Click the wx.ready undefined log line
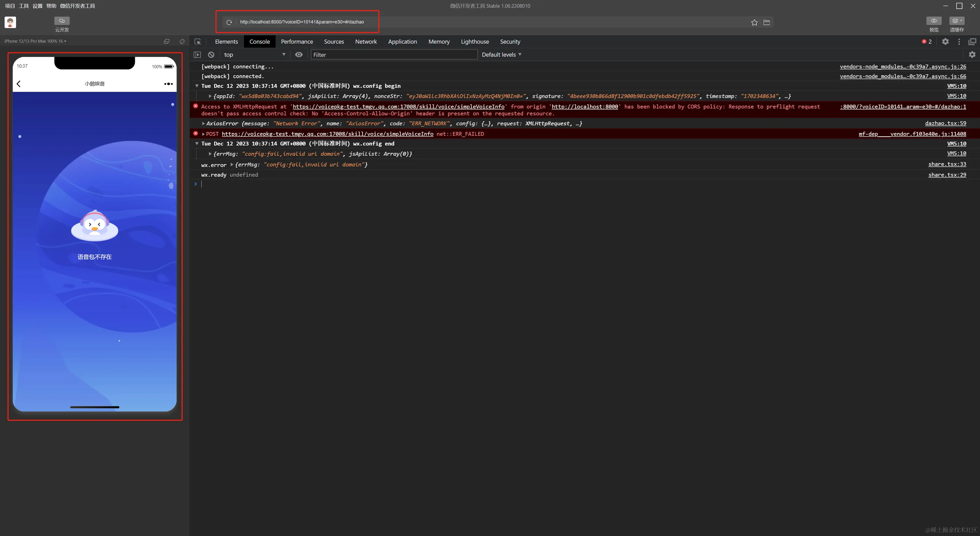The height and width of the screenshot is (536, 980). pos(229,175)
